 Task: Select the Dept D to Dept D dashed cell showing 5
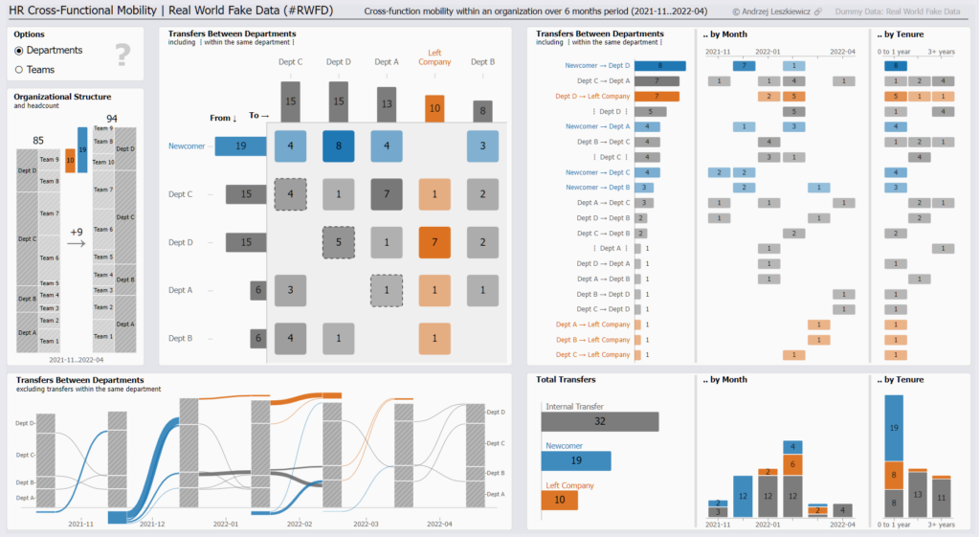click(x=339, y=242)
